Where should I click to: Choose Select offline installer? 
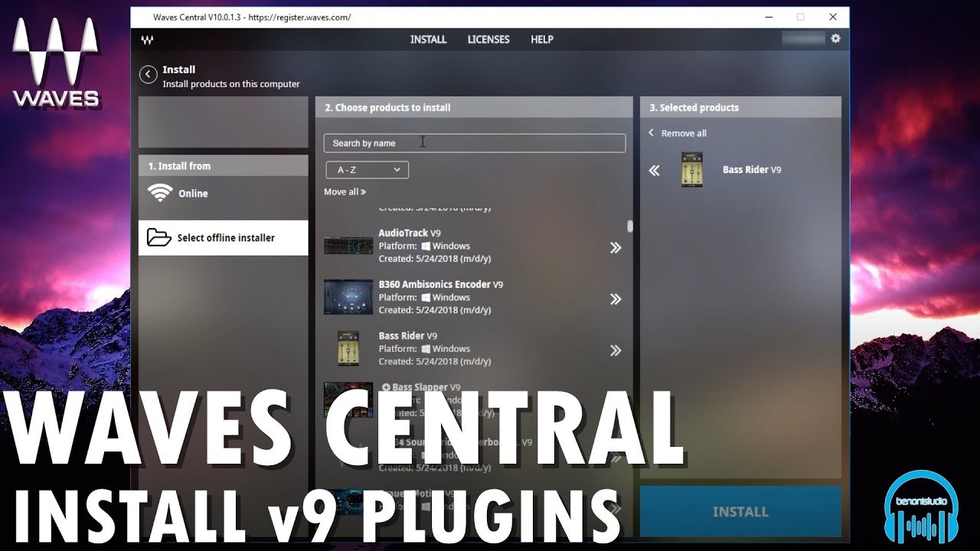223,238
